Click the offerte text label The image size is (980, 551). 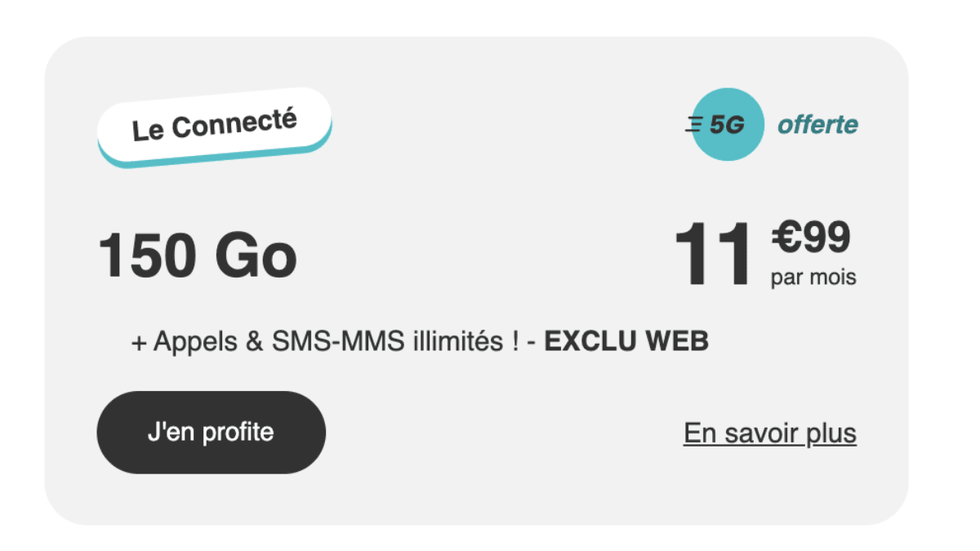[x=816, y=125]
